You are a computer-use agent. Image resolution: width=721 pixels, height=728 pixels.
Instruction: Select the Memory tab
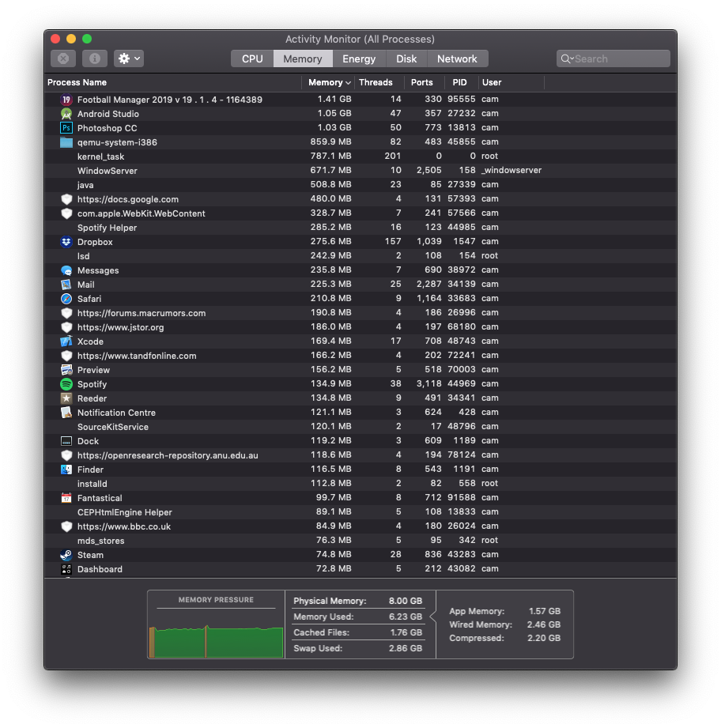point(303,59)
